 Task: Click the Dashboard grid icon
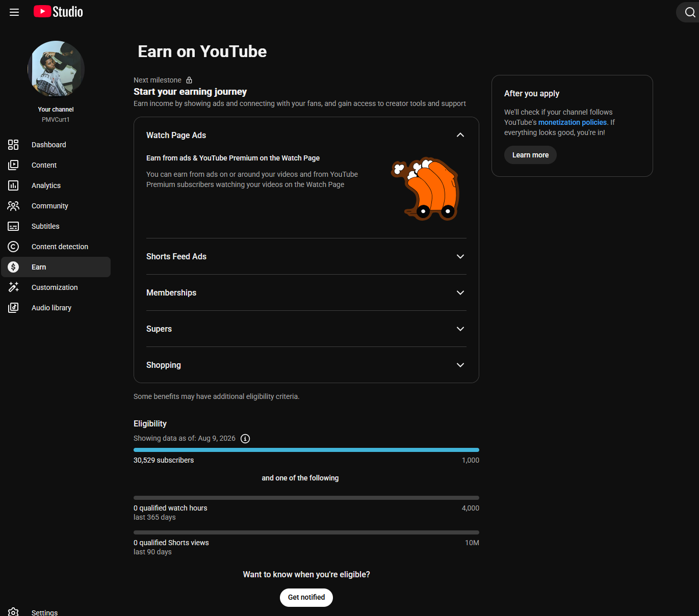tap(13, 145)
